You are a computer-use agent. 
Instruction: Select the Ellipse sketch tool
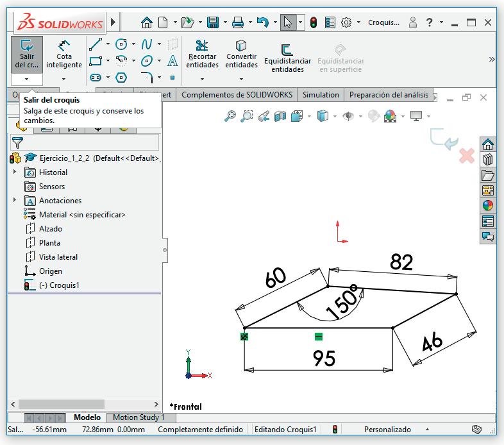pyautogui.click(x=147, y=61)
